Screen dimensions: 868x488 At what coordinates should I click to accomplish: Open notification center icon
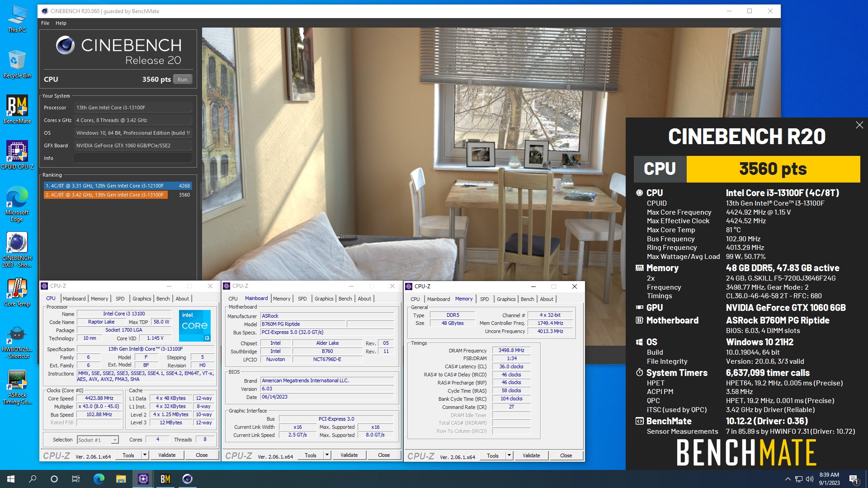coord(854,479)
